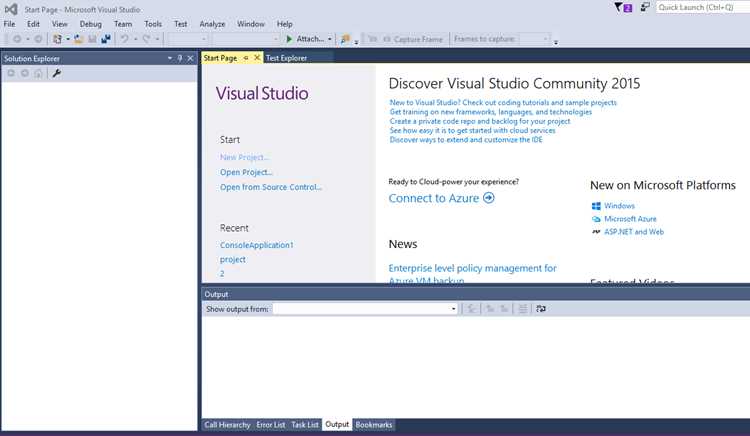Open the Debug menu
Screen dimensions: 750x436
(90, 24)
